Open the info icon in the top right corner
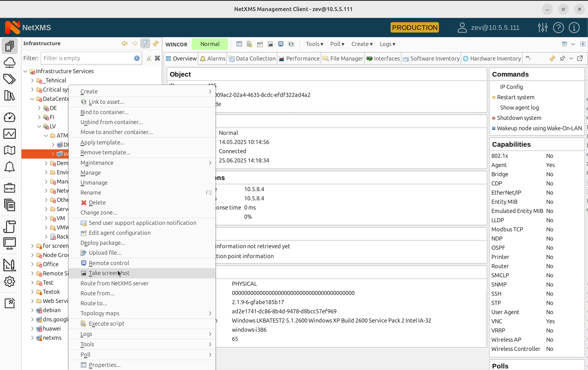The width and height of the screenshot is (588, 370). [574, 28]
